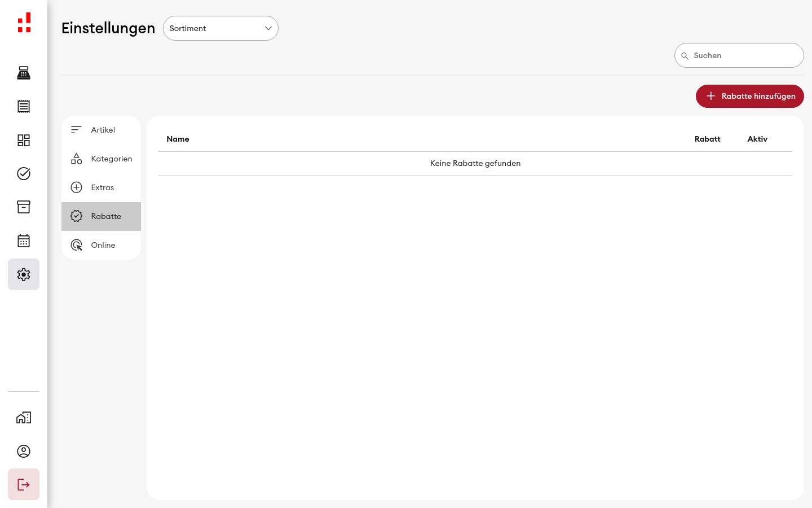The width and height of the screenshot is (812, 508).
Task: Open the calendar icon in sidebar
Action: click(x=24, y=241)
